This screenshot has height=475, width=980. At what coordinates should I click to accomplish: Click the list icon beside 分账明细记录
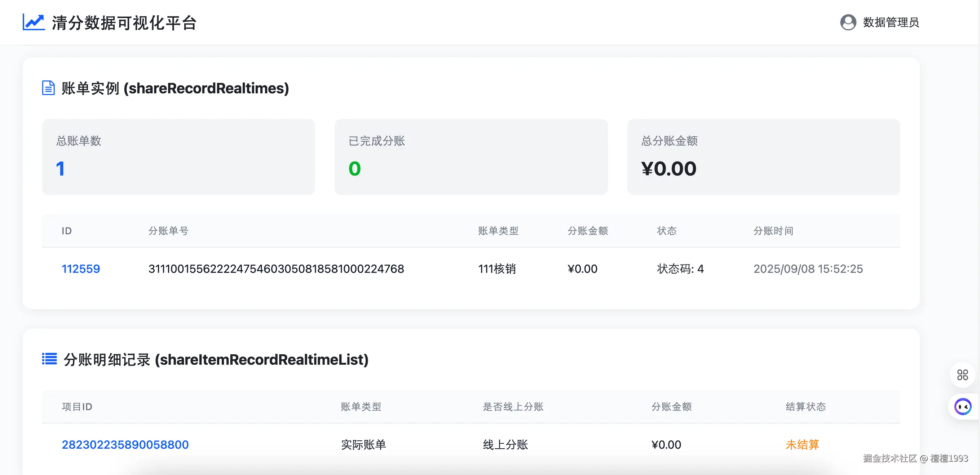click(49, 359)
